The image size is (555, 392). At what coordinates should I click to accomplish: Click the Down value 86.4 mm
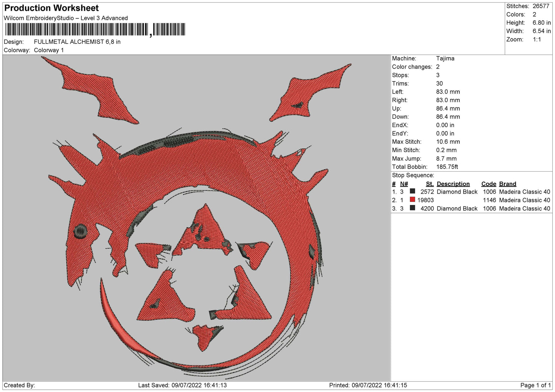click(x=448, y=117)
